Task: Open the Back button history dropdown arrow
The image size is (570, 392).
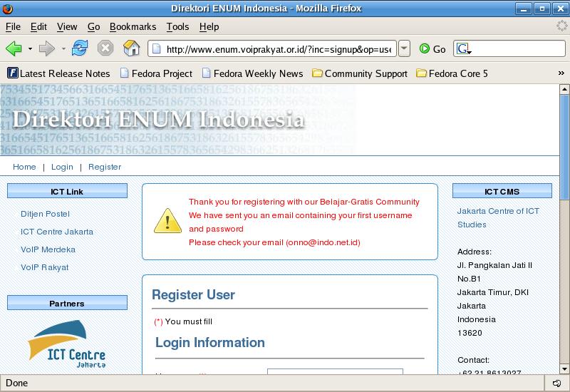Action: coord(30,49)
